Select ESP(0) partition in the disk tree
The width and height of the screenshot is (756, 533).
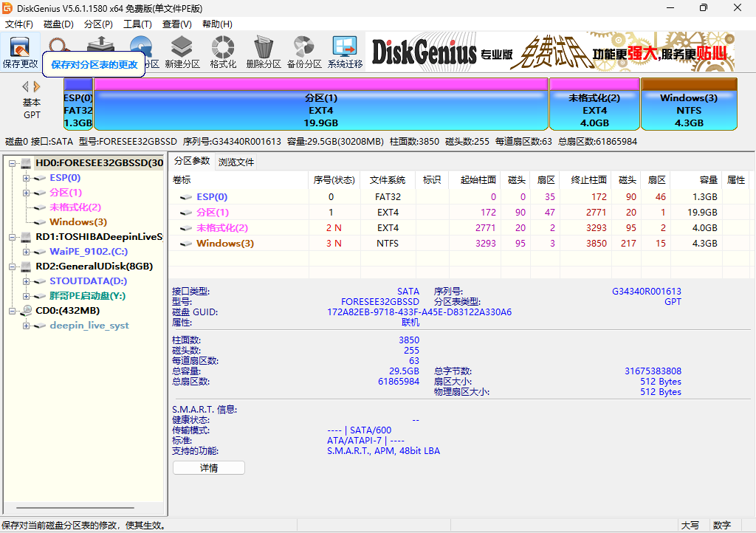tap(65, 178)
